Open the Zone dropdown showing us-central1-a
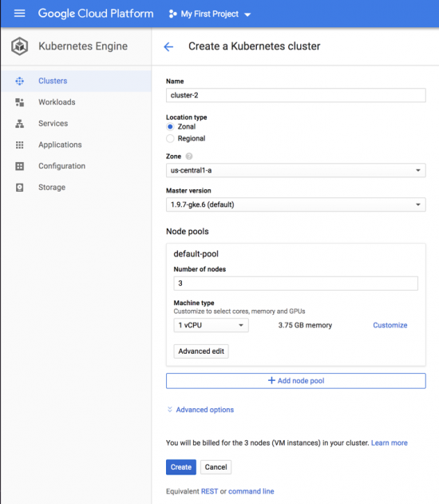Screen dimensions: 439x504 point(296,170)
